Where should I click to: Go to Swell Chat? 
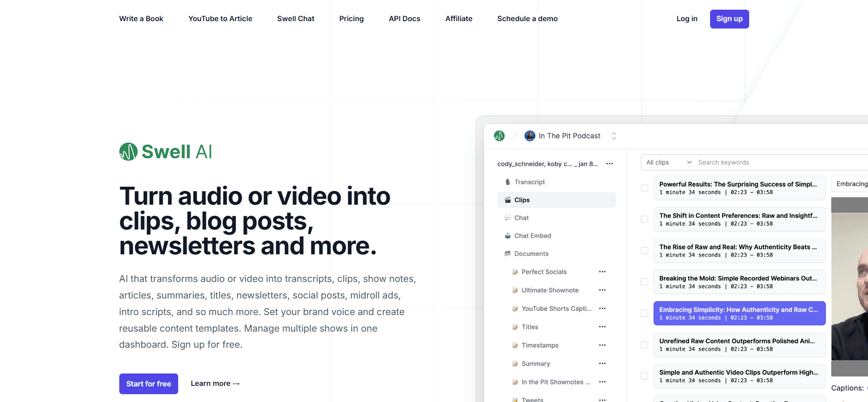(x=296, y=19)
